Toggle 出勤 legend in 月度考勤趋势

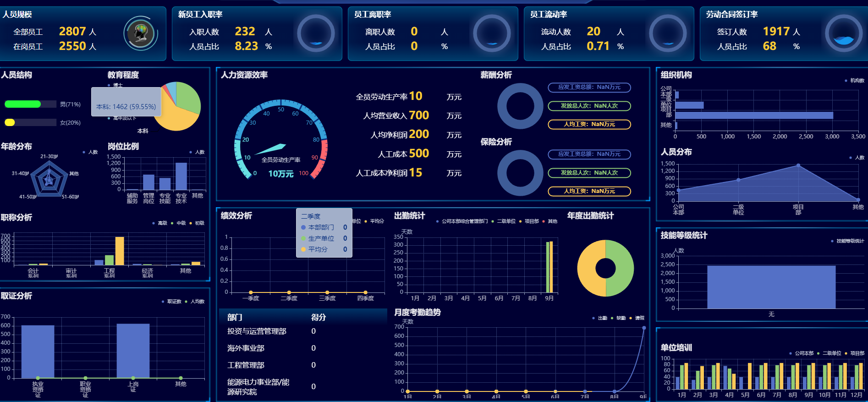coord(600,318)
